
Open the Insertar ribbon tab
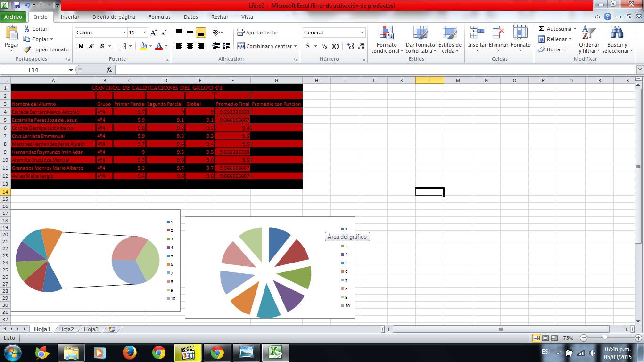70,17
